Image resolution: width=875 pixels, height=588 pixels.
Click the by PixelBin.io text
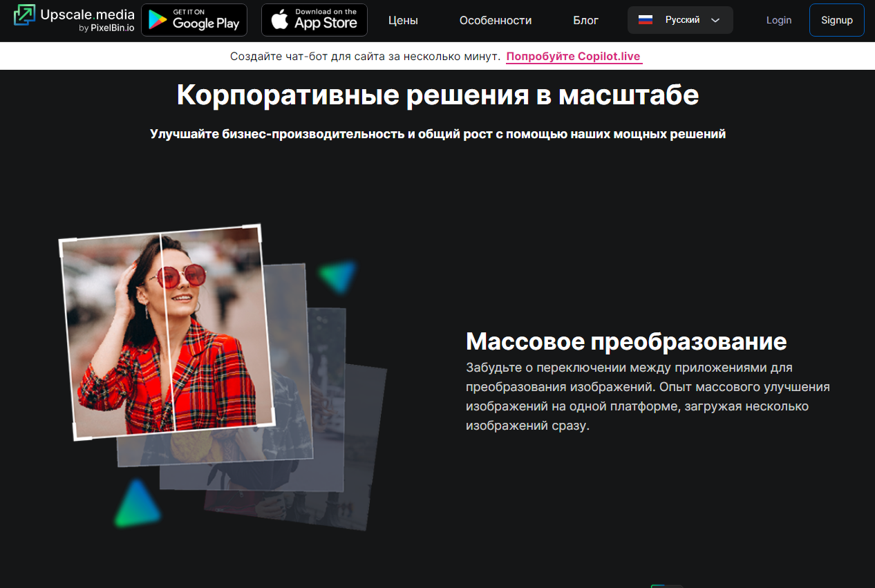click(106, 28)
